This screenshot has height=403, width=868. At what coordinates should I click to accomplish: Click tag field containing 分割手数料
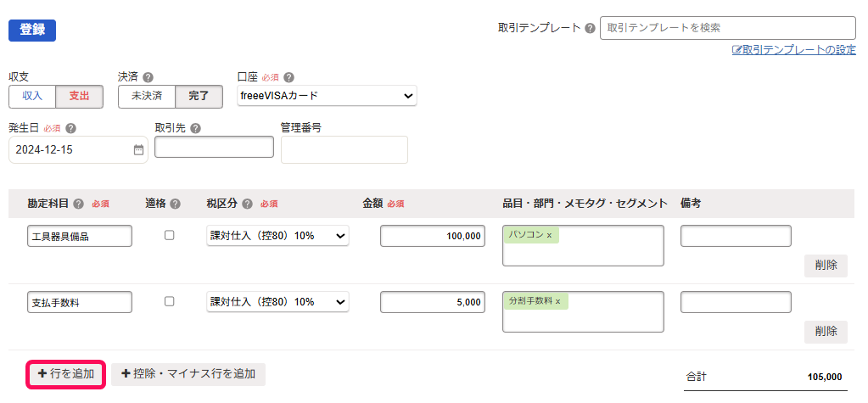tap(583, 312)
